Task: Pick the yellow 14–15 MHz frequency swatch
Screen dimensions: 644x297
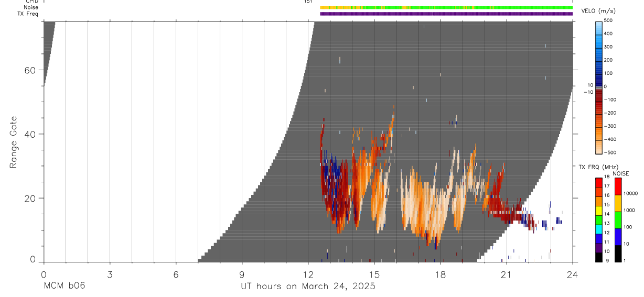Action: [599, 211]
